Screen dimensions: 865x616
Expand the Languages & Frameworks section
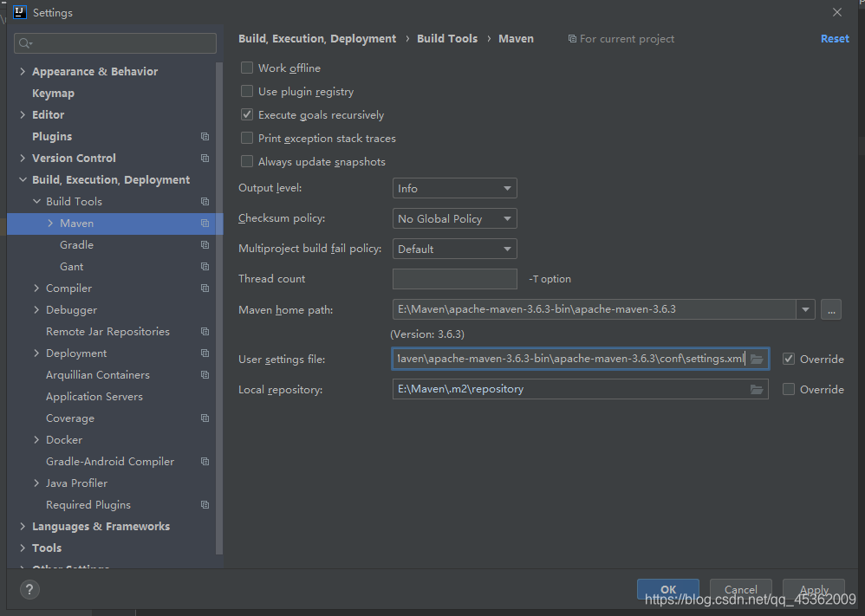23,526
